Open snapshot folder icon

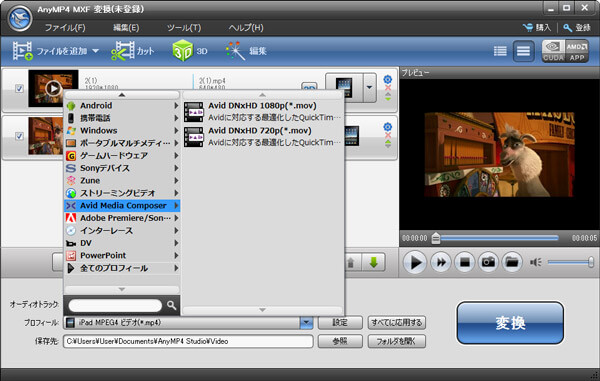tap(512, 262)
